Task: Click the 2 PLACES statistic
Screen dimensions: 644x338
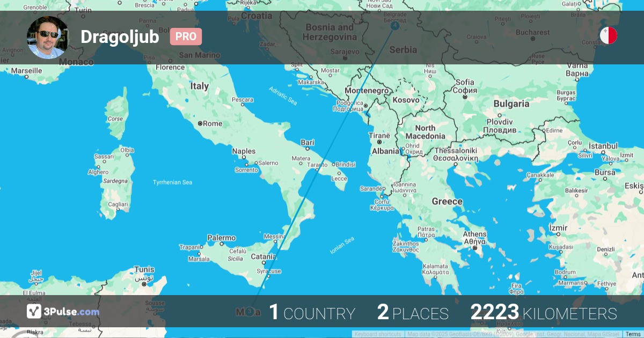Action: point(413,312)
